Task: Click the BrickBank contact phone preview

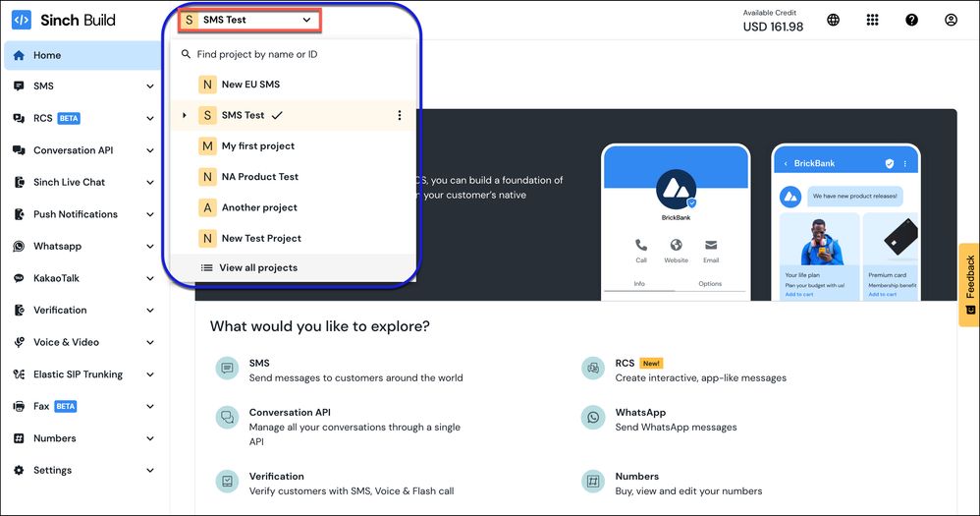Action: (x=676, y=223)
